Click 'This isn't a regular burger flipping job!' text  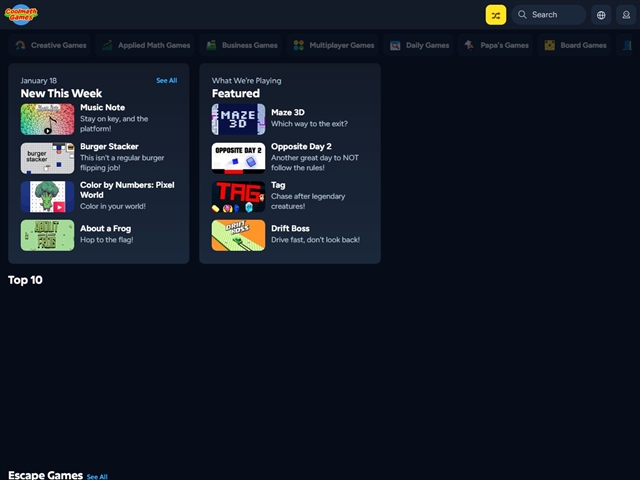[x=122, y=162]
